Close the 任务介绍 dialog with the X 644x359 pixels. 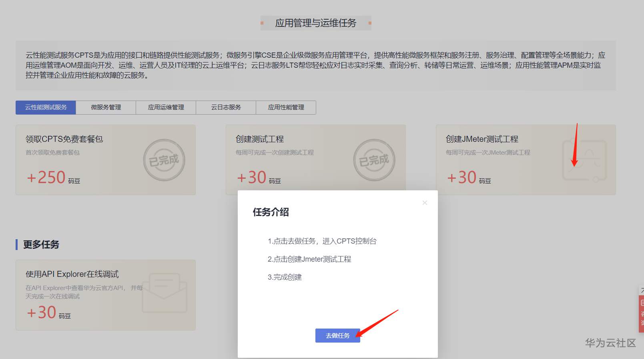[x=425, y=203]
